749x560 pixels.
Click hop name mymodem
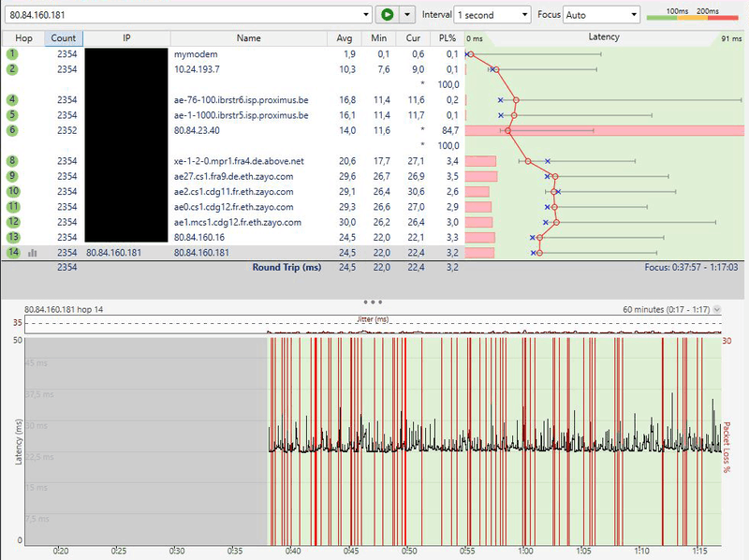(196, 54)
